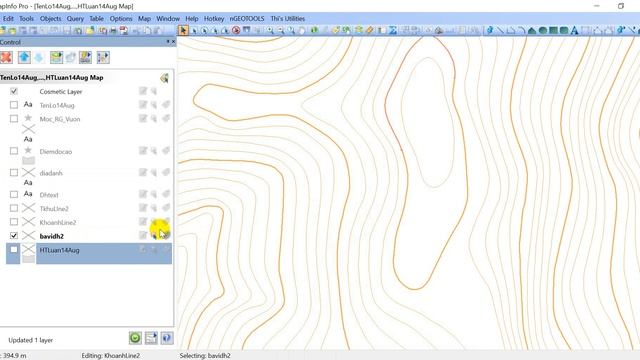Open the Hotkey menu
This screenshot has height=360, width=640.
[214, 18]
